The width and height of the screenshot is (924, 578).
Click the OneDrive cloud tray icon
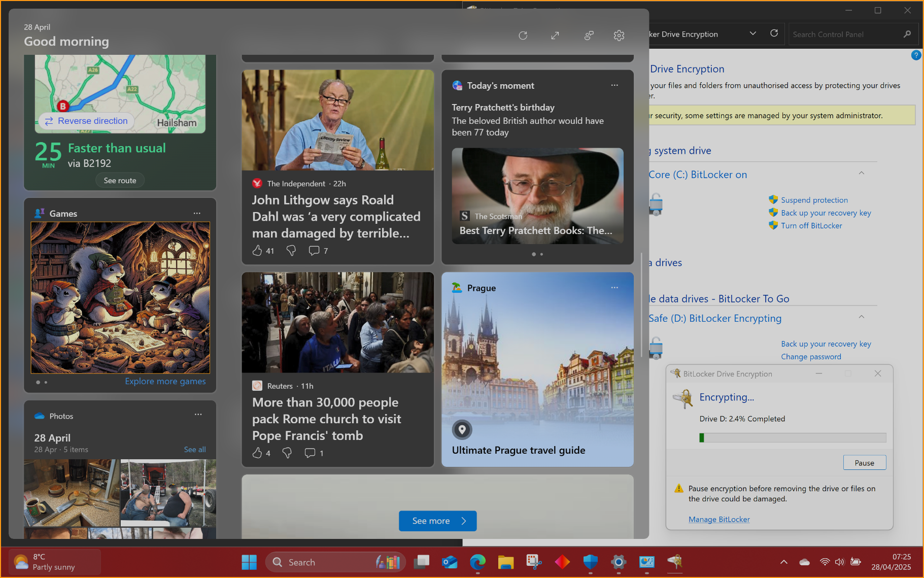coord(804,562)
